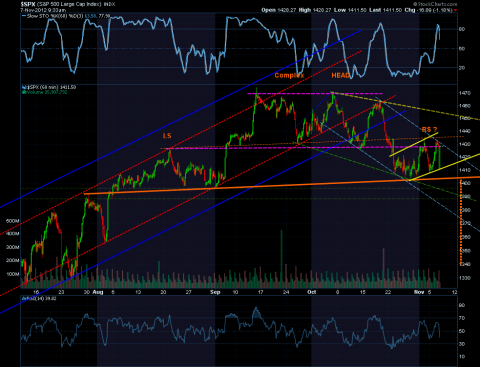Screen dimensions: 480x367
Task: Click the 80 level on stochastic axis
Action: [462, 29]
